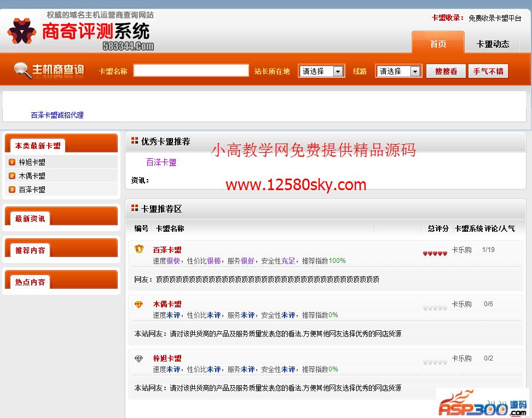Click number 1 badge next to 梓旭卡盟
This screenshot has width=532, height=418.
pyautogui.click(x=12, y=162)
